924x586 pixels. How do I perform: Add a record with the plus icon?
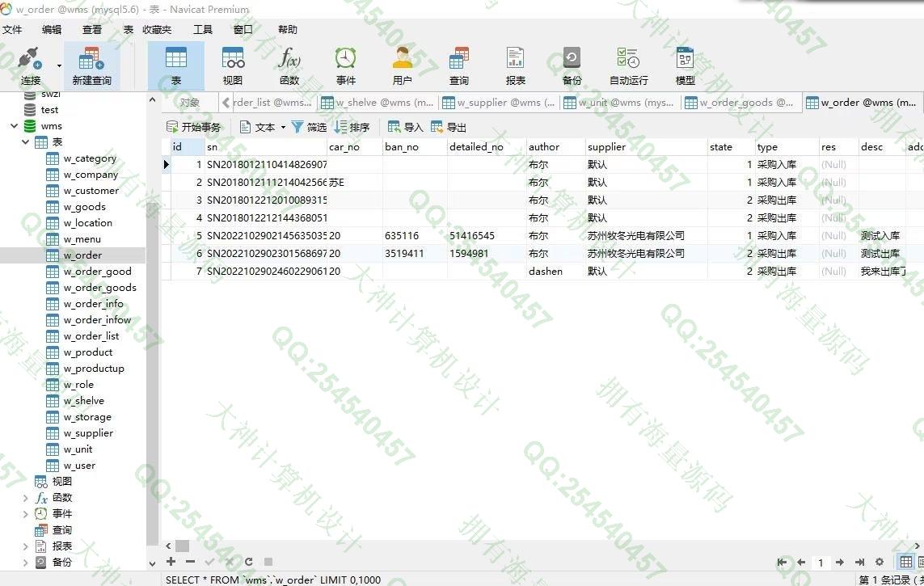pos(171,561)
